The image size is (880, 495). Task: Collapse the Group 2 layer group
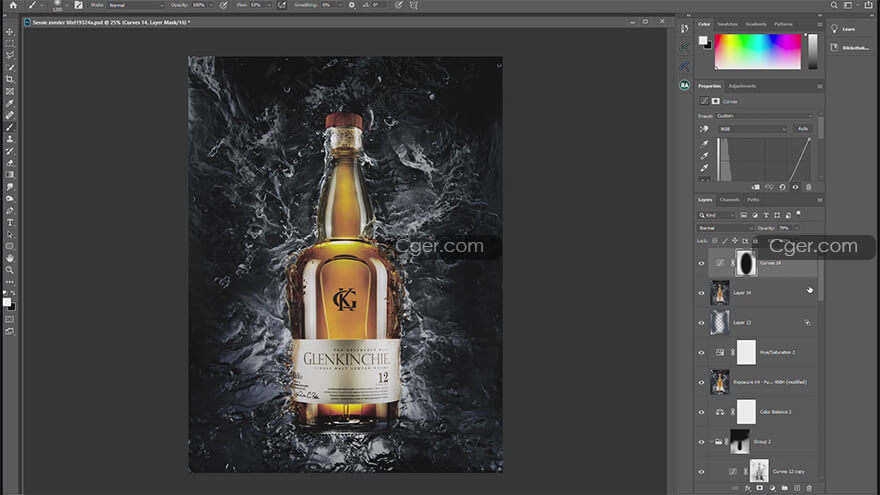711,442
